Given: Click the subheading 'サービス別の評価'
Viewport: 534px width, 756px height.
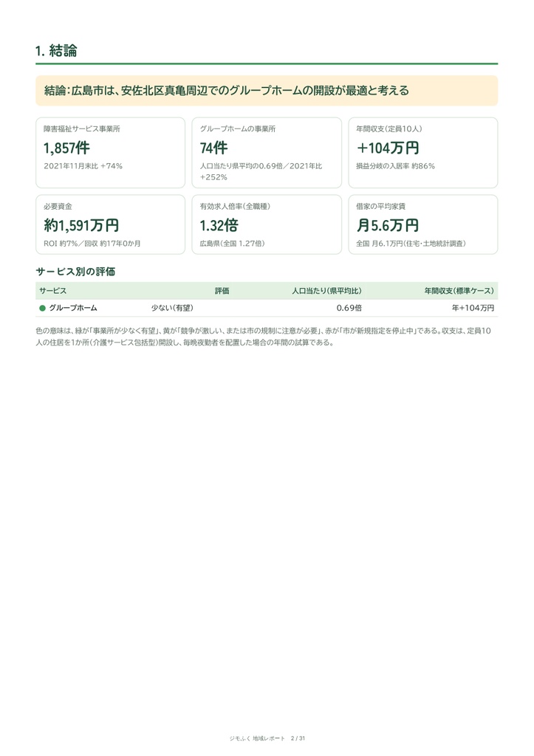Looking at the screenshot, I should pos(76,272).
